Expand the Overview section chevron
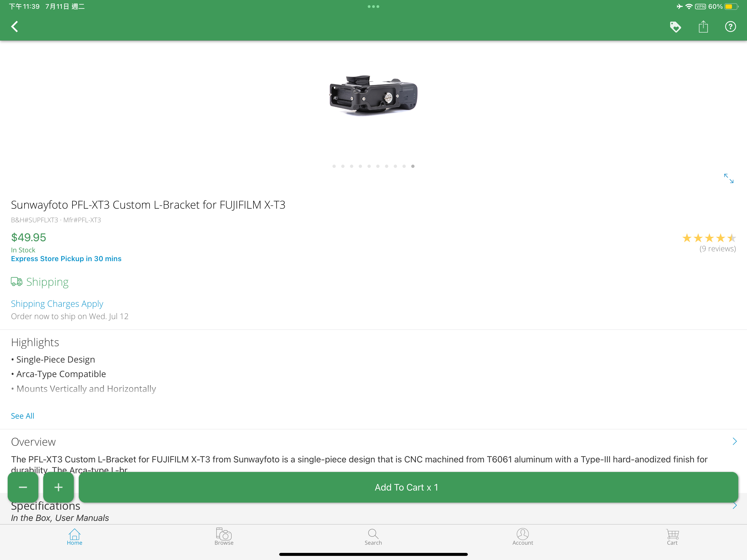 (734, 441)
